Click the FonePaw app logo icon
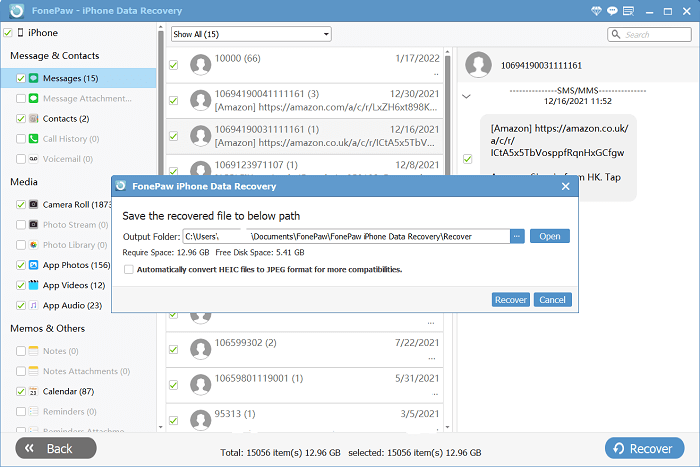Viewport: 700px width, 467px height. click(16, 11)
